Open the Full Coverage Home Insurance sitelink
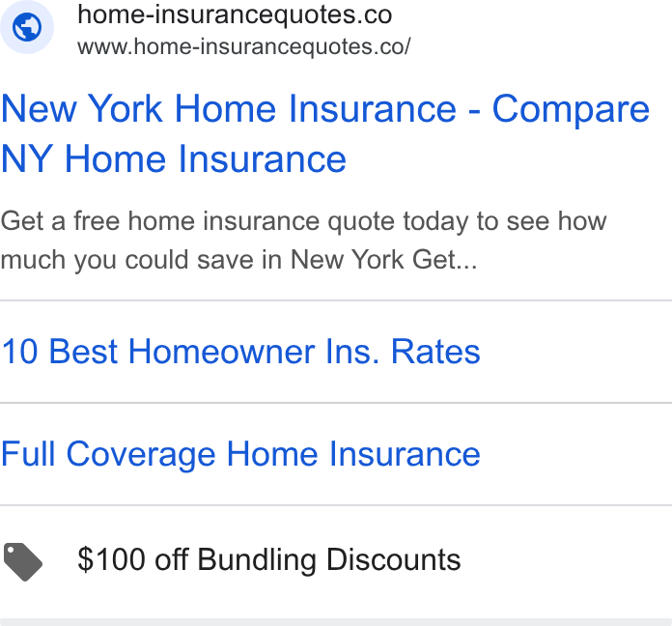The height and width of the screenshot is (626, 672). pyautogui.click(x=240, y=454)
